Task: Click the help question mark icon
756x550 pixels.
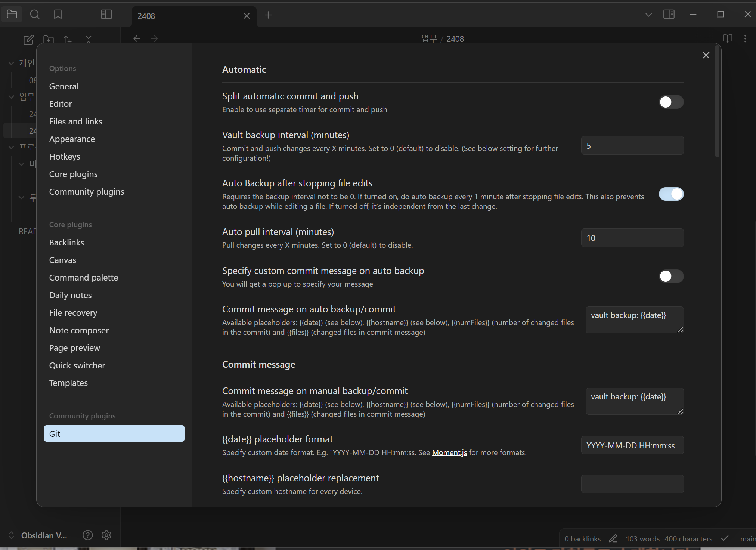Action: coord(88,535)
